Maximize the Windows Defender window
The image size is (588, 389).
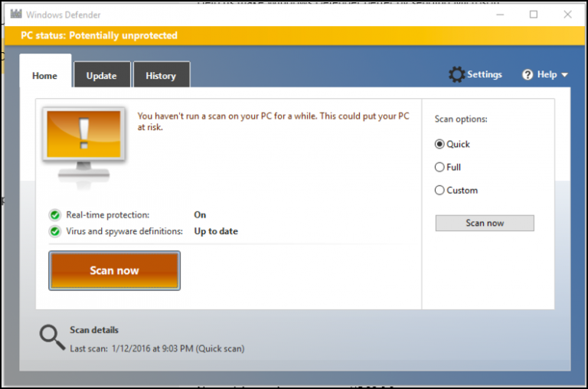point(533,15)
